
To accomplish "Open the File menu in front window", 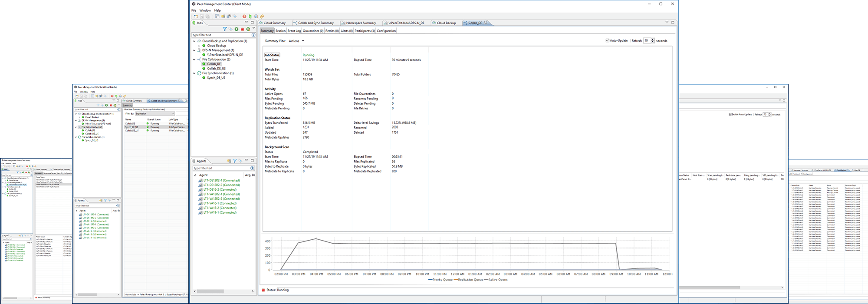I will 194,10.
